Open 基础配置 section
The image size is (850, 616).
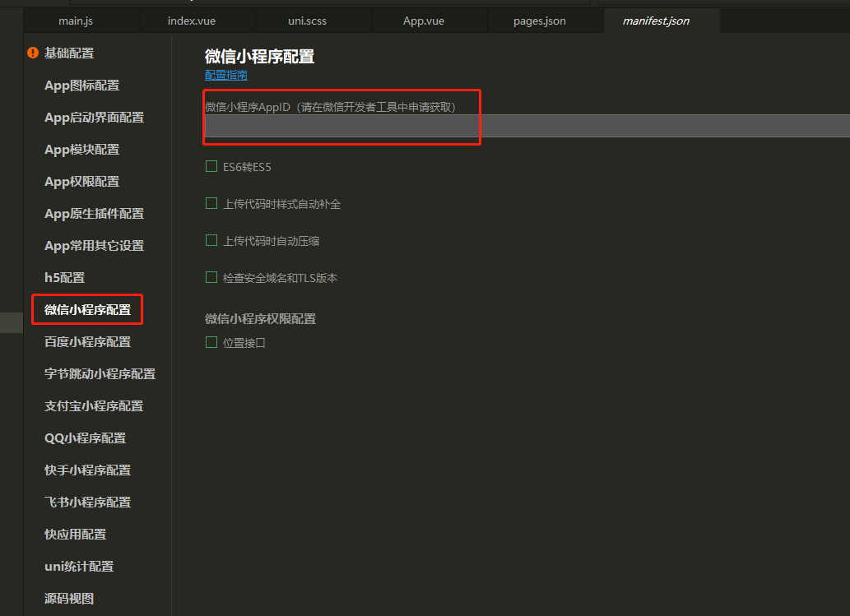coord(69,53)
